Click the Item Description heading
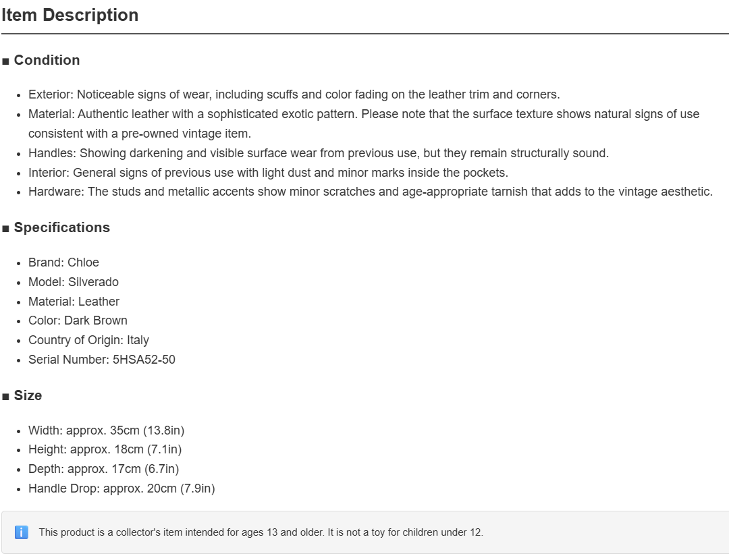 click(x=70, y=15)
